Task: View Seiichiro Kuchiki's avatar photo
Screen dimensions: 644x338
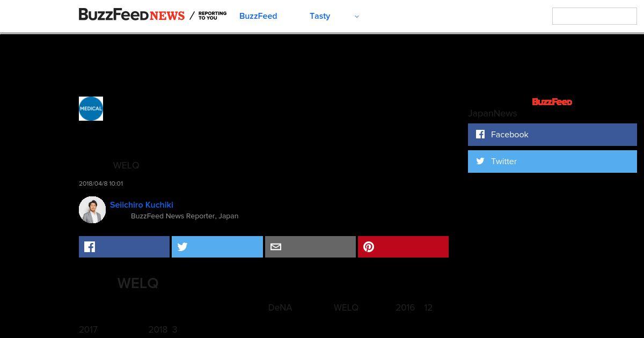Action: [x=92, y=210]
